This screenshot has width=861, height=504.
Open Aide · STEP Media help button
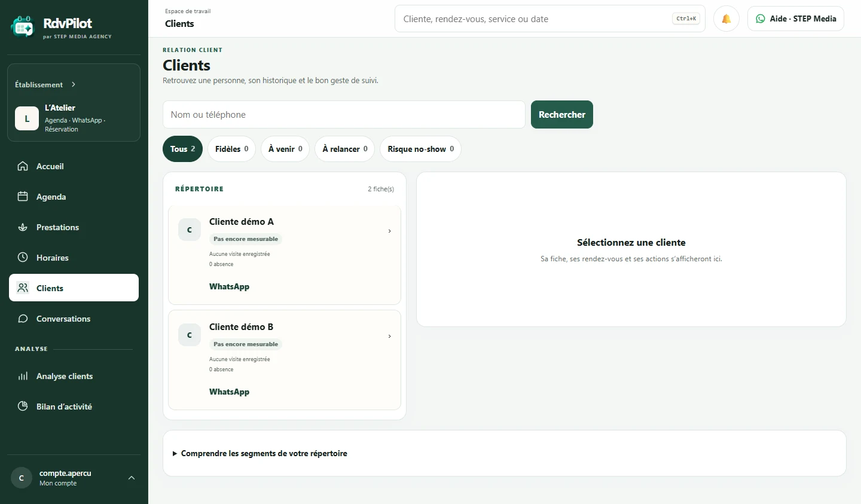796,19
